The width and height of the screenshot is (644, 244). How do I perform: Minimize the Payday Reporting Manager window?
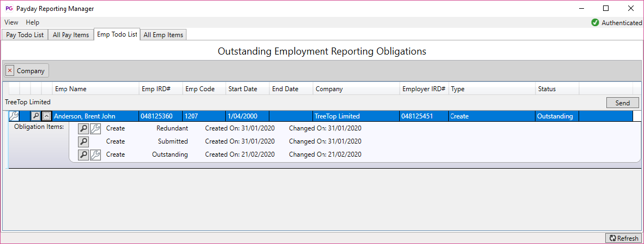click(581, 8)
